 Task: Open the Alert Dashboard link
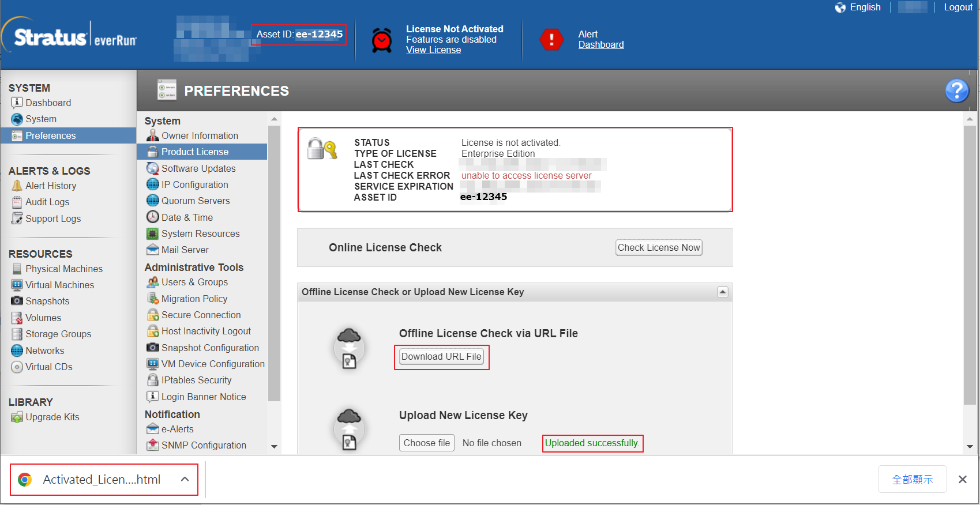pyautogui.click(x=601, y=45)
